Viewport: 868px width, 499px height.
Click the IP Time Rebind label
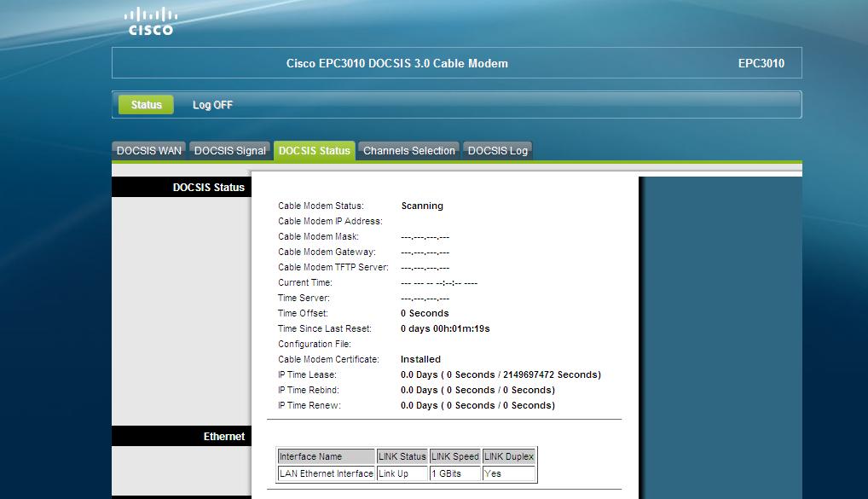(309, 390)
